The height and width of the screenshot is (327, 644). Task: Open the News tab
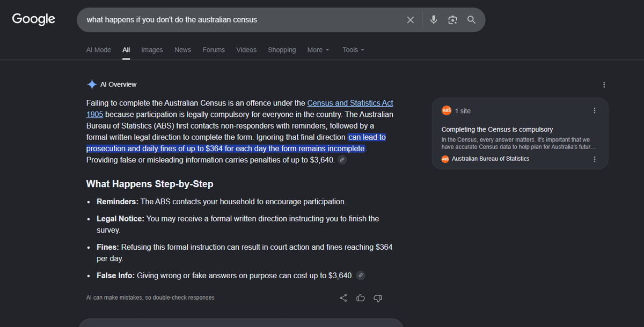(182, 50)
